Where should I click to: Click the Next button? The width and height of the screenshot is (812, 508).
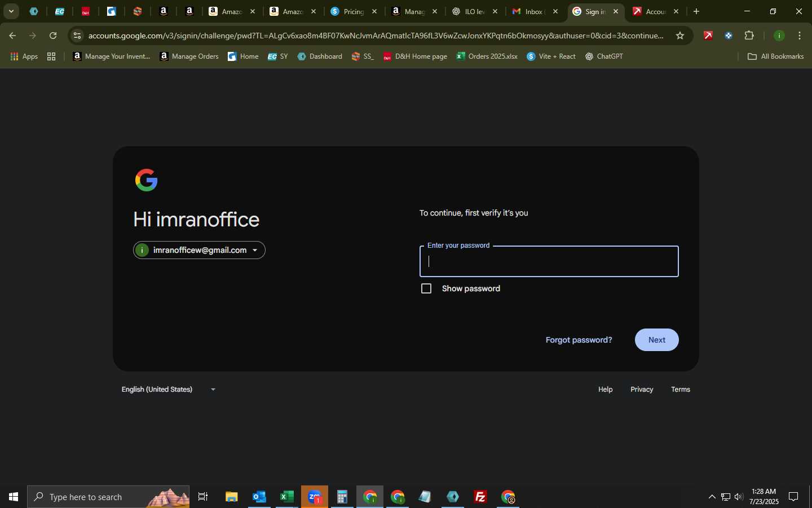pos(656,340)
